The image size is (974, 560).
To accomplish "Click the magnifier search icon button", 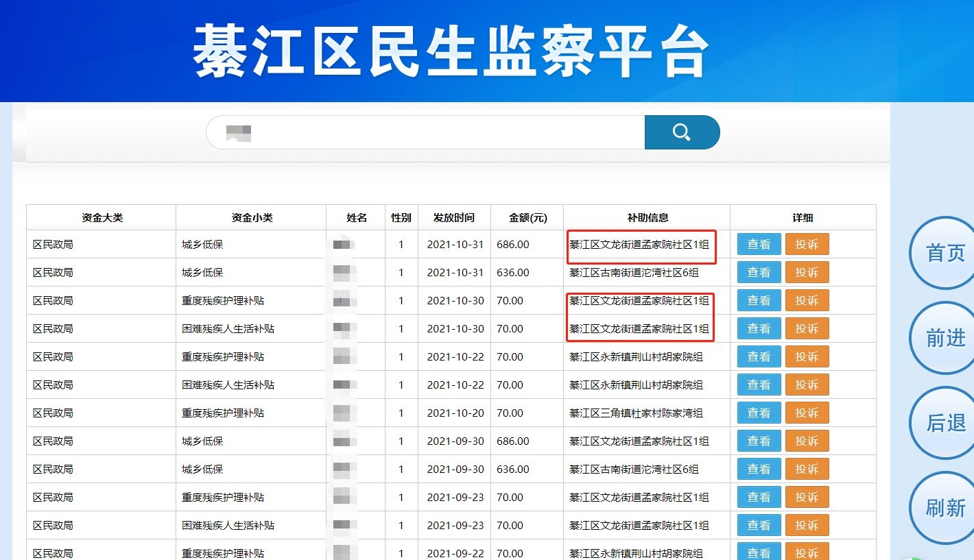I will coord(682,132).
